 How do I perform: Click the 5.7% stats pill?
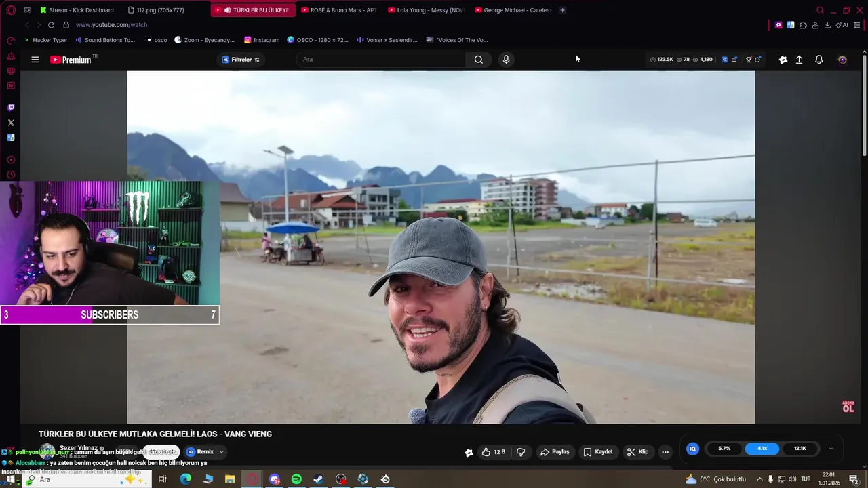click(724, 449)
